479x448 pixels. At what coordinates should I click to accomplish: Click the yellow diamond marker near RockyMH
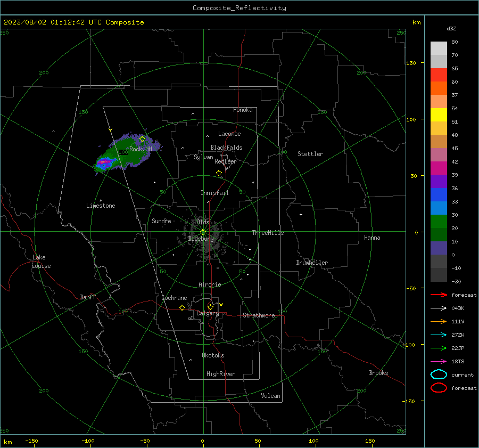(142, 139)
